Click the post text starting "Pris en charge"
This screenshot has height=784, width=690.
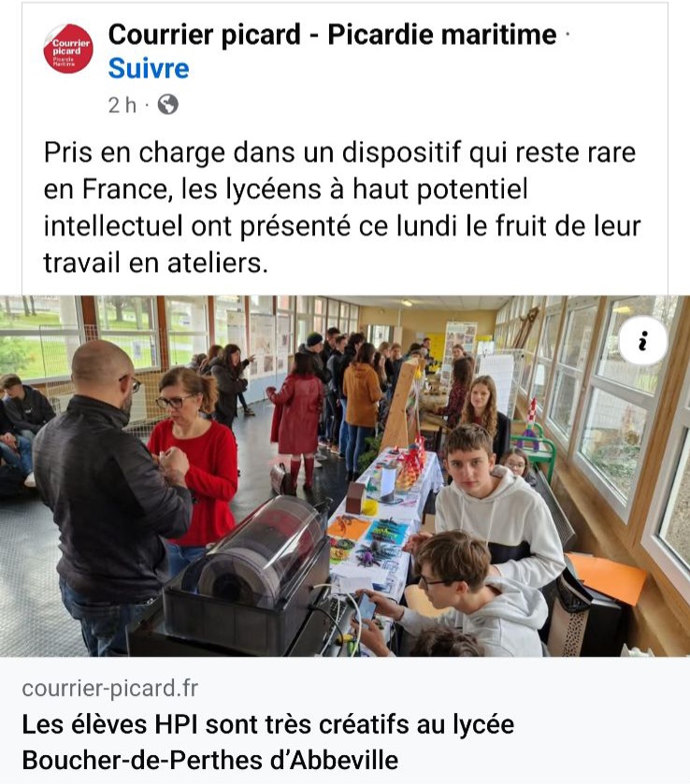342,207
